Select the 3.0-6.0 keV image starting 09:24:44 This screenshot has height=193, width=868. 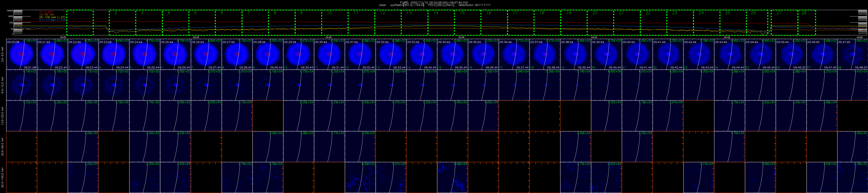tap(144, 54)
